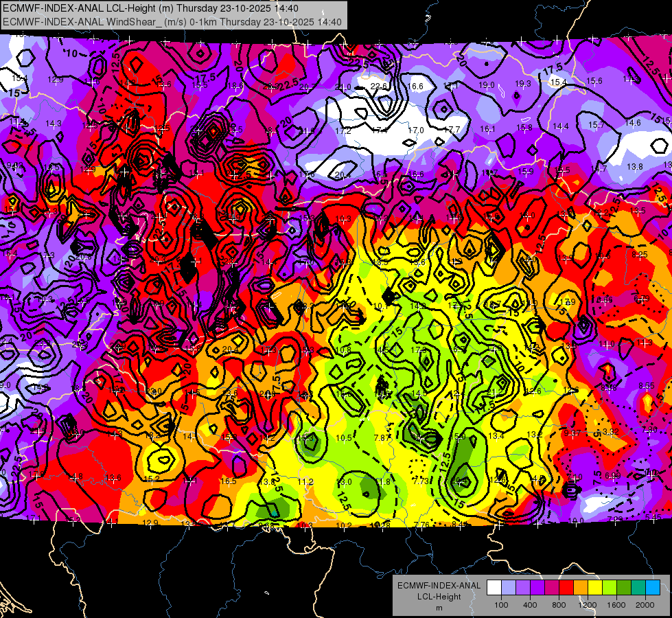Viewport: 672px width, 618px height.
Task: Click the map value 14.6
Action: click(633, 123)
